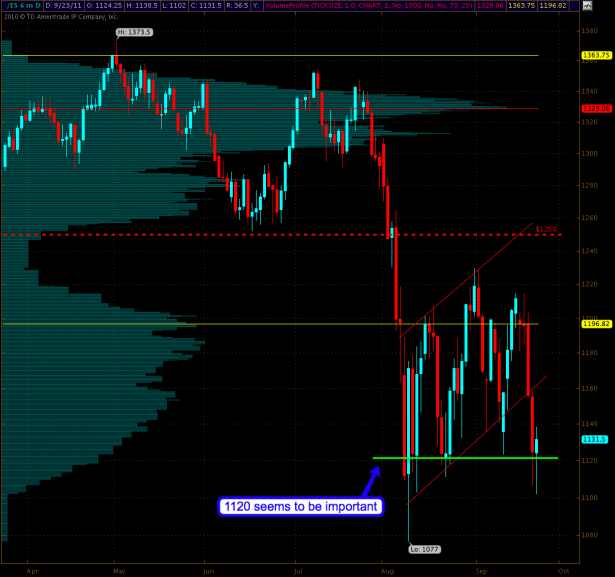Click the date field D: 9/23/11
Screen dimensions: 615x577
click(63, 5)
